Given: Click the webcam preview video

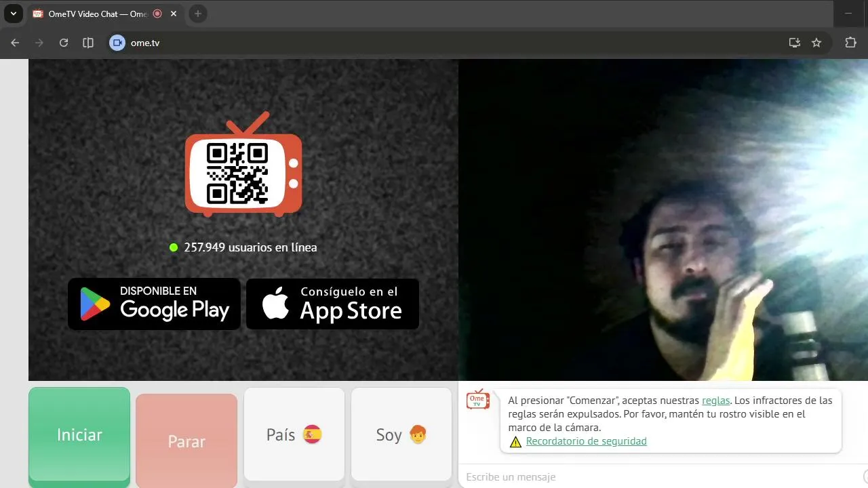Looking at the screenshot, I should [663, 220].
